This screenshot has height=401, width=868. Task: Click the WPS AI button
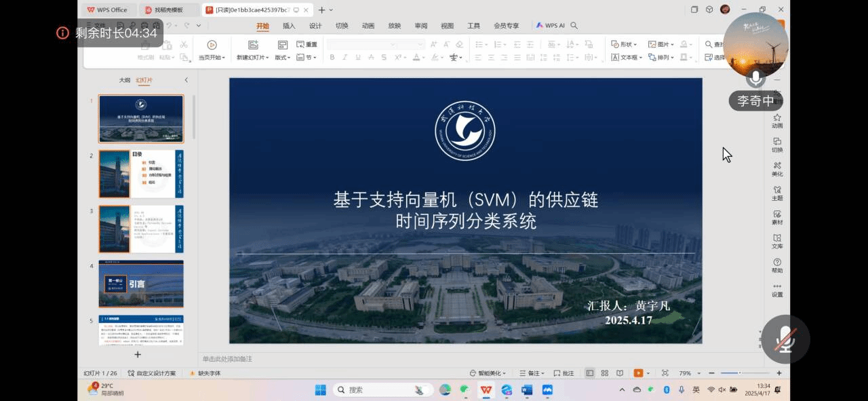point(550,26)
